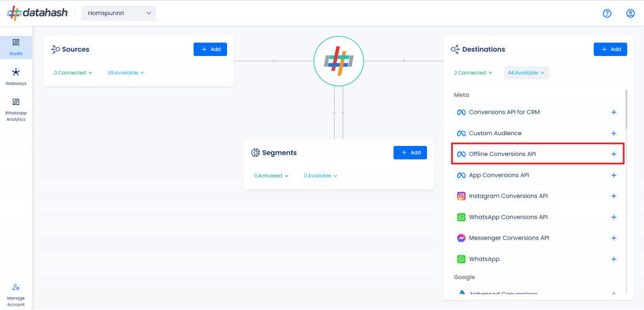Click the datahash logo
This screenshot has height=310, width=644.
coord(37,13)
